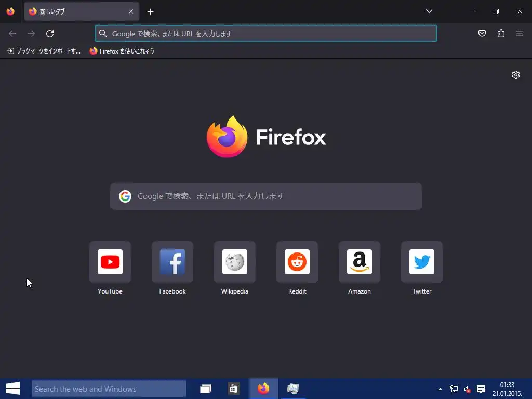
Task: Open the Windows Start menu
Action: (13, 389)
